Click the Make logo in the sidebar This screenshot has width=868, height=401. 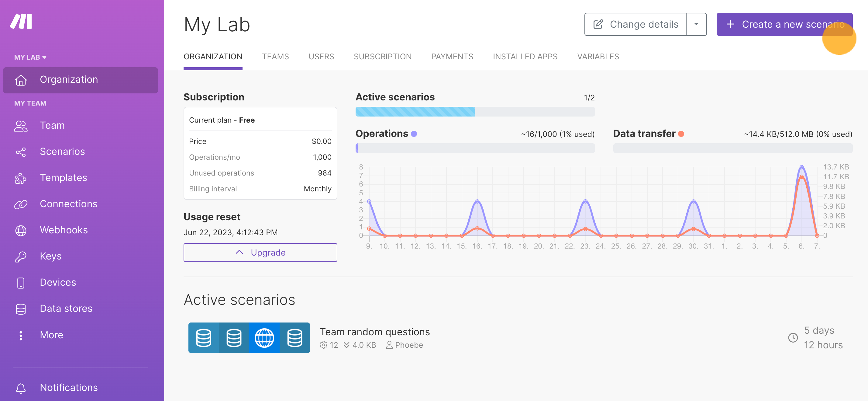point(21,21)
